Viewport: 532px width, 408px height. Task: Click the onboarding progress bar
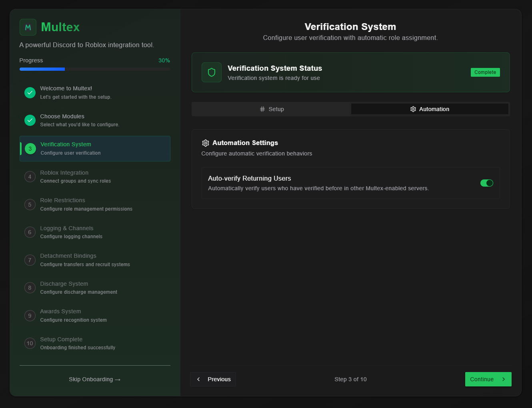[x=95, y=69]
